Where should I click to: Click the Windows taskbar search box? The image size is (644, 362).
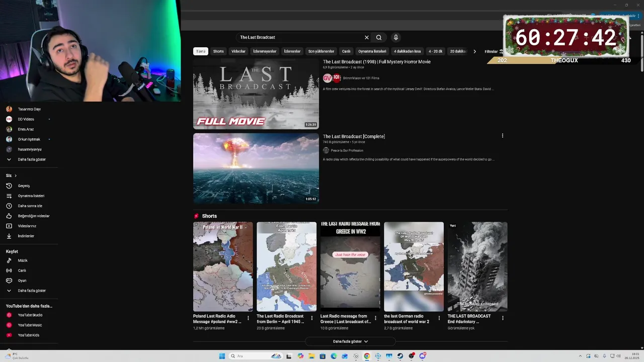[x=255, y=356]
